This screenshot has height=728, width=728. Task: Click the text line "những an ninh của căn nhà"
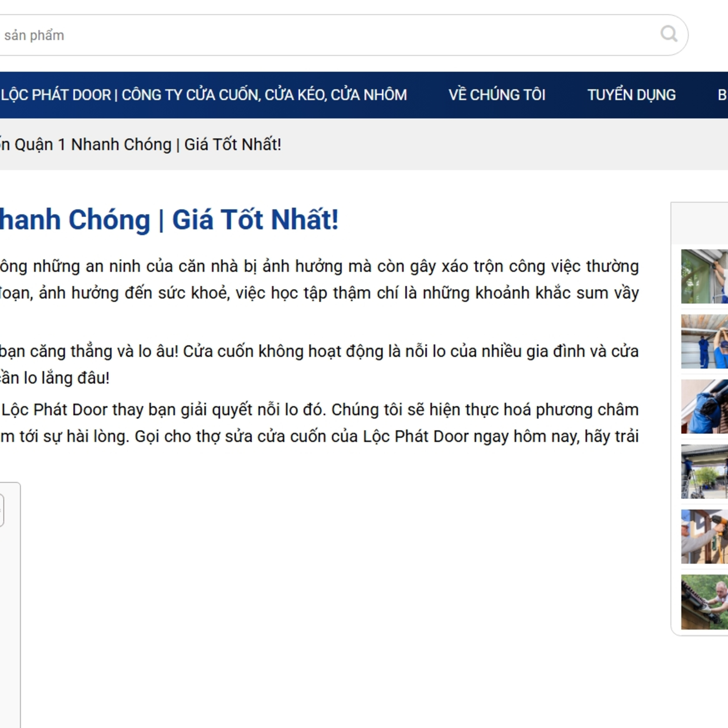pyautogui.click(x=320, y=266)
